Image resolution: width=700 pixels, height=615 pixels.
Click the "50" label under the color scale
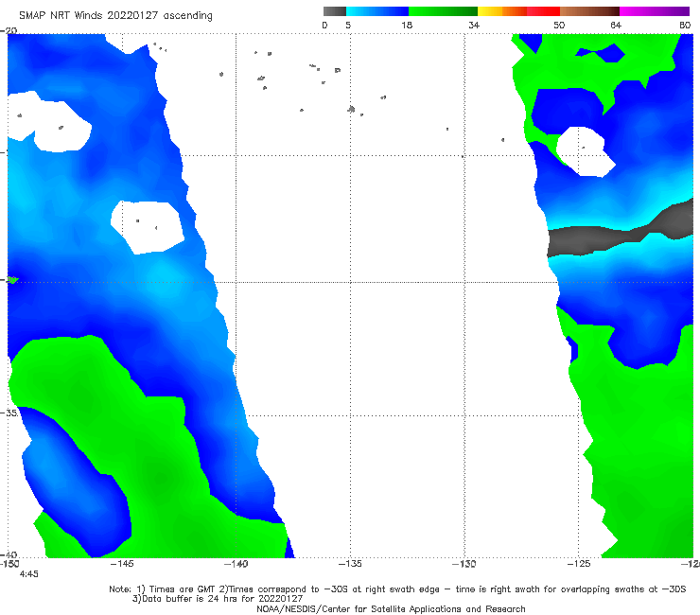pos(559,25)
